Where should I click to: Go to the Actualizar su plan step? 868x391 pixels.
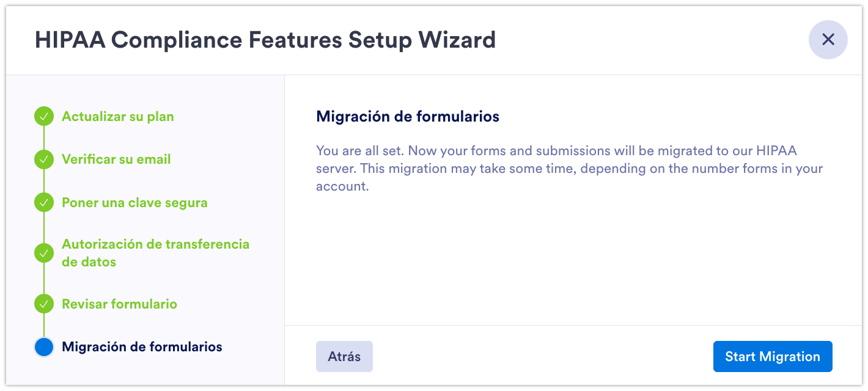click(117, 117)
